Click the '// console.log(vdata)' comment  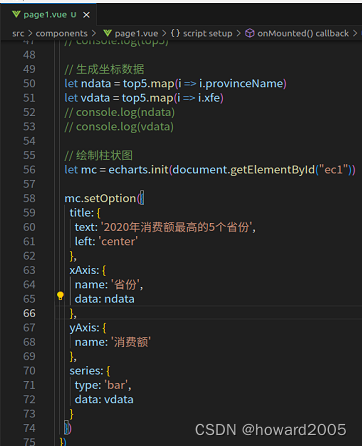click(119, 127)
